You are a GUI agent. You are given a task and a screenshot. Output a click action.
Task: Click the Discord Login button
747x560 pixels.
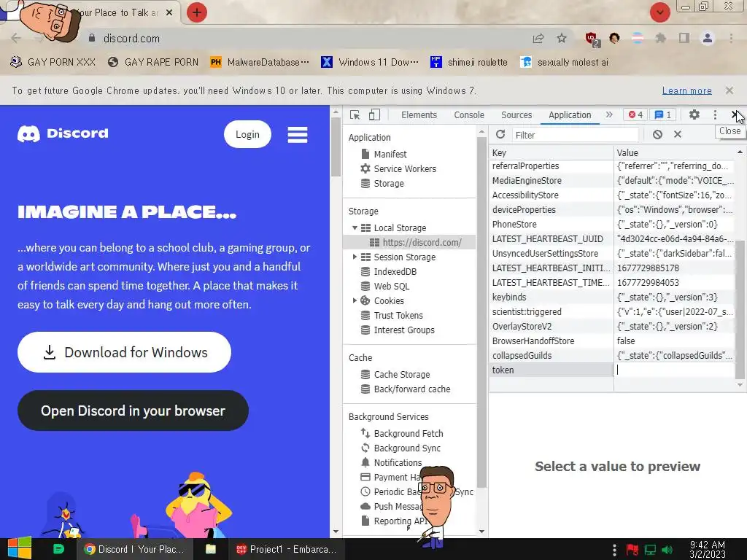click(x=248, y=134)
